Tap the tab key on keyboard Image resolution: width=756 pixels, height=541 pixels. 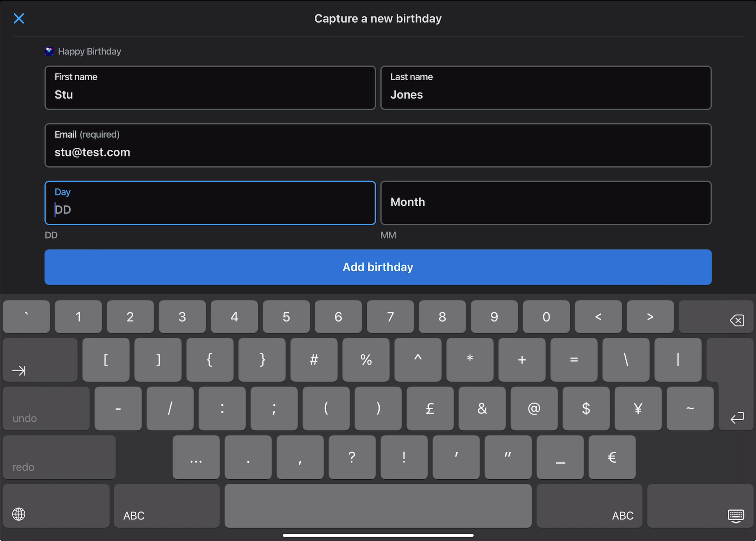tap(40, 360)
